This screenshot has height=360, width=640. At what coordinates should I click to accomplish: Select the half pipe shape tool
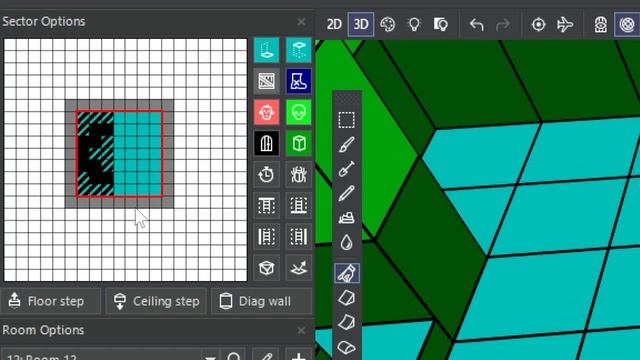coord(347,347)
